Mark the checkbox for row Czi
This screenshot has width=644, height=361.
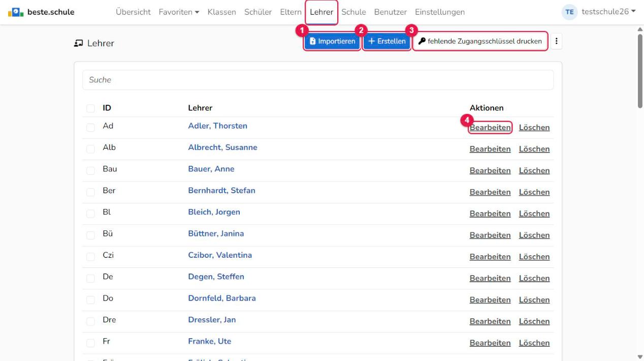90,257
